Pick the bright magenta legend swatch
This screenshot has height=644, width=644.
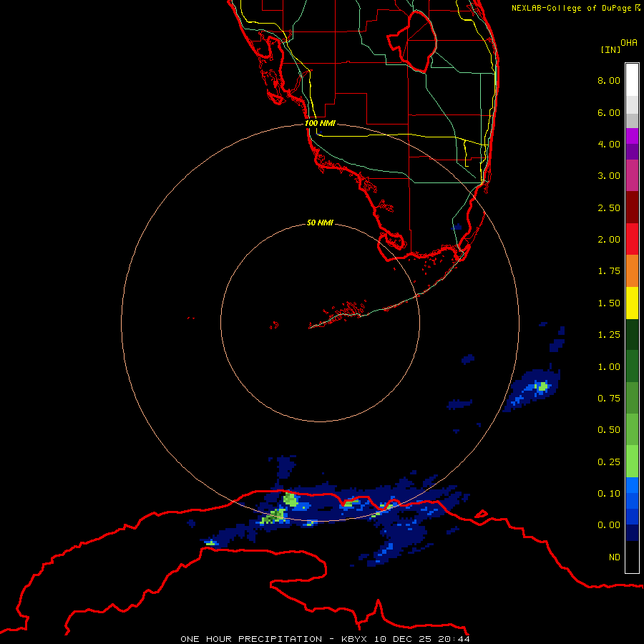[632, 136]
